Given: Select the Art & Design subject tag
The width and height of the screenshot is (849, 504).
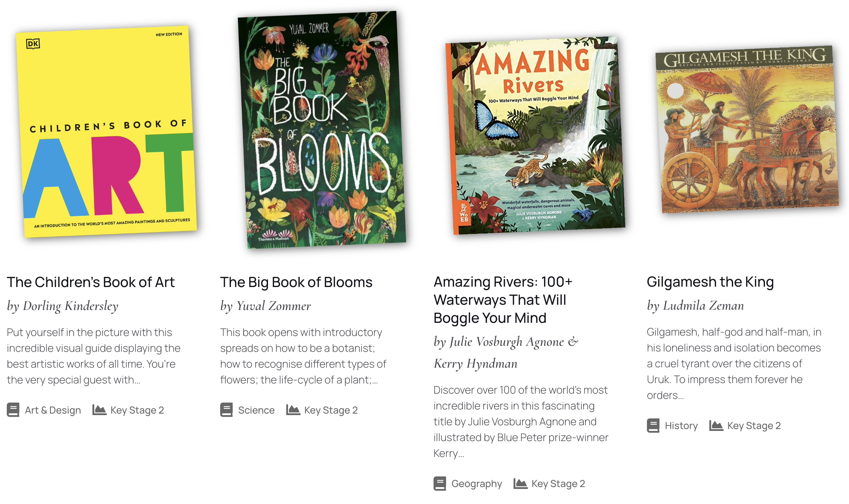Looking at the screenshot, I should [53, 410].
